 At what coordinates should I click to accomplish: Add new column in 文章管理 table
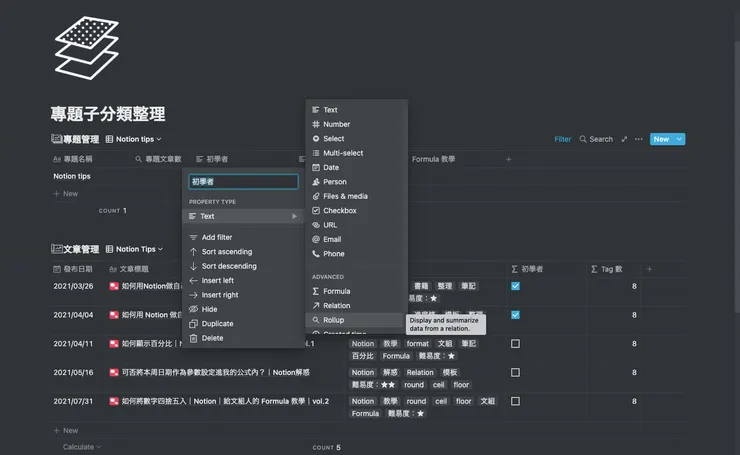click(x=649, y=269)
